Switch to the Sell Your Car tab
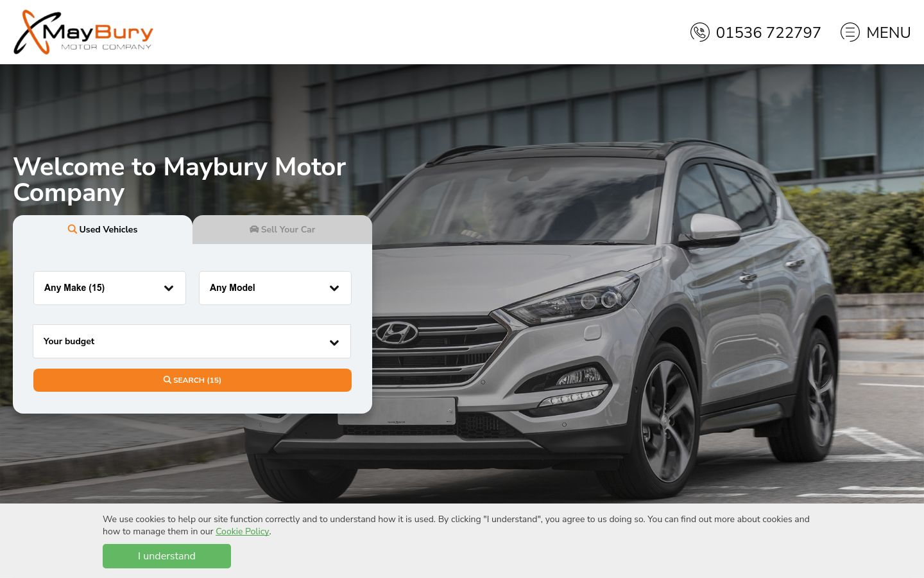Screen dimensions: 924x578 click(x=282, y=229)
